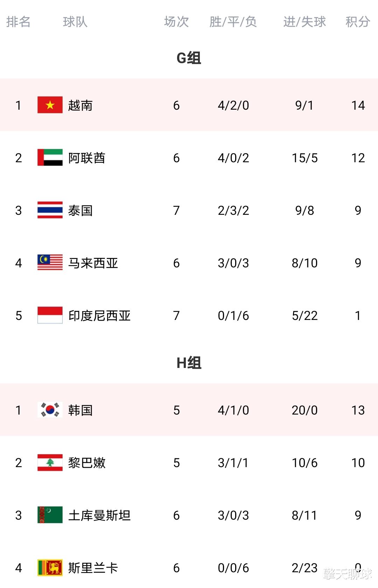Screen dimensions: 378x588
Task: Click the Turkmenistan flag icon
Action: 50,515
